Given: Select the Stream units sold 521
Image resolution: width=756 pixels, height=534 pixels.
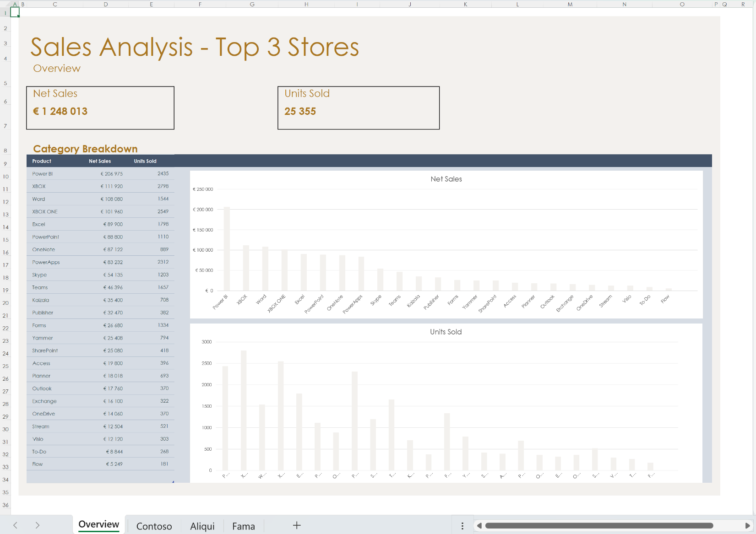Looking at the screenshot, I should [164, 426].
